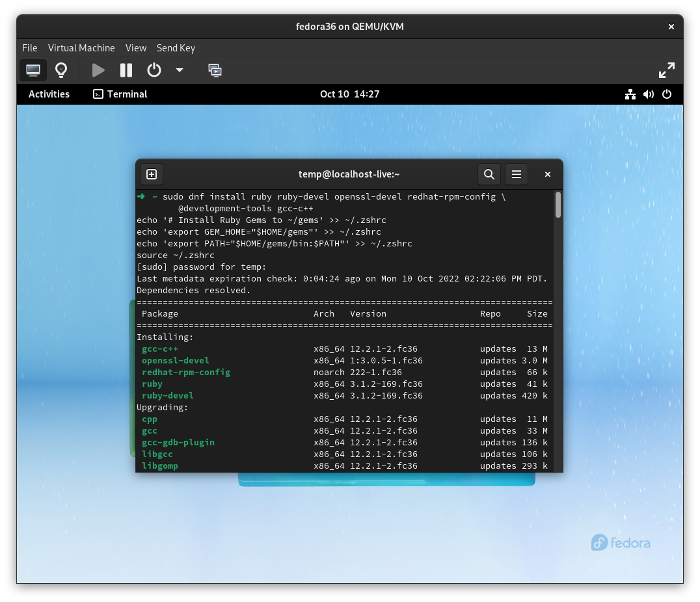Click the fedora36 on QEMU/KVM title bar
Viewport: 700px width, 602px height.
(x=349, y=27)
